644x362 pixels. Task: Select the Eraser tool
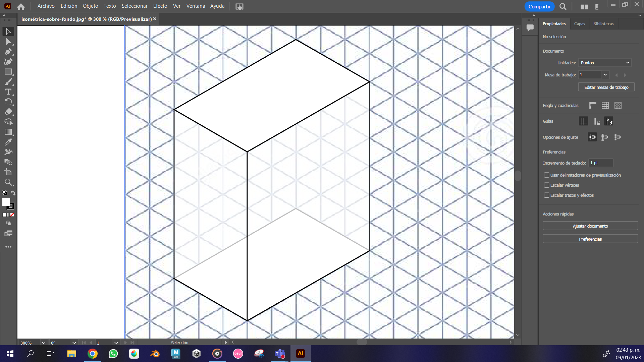8,112
